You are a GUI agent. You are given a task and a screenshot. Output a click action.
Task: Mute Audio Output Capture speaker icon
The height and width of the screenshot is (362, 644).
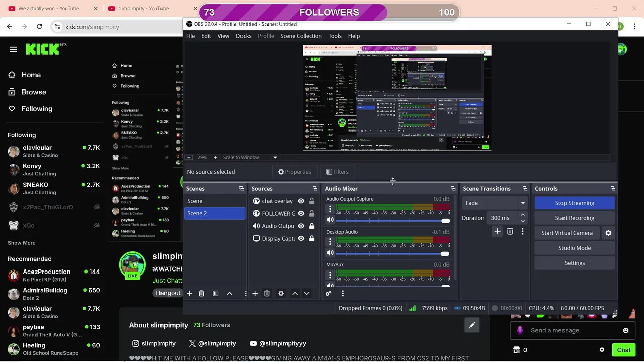[330, 220]
